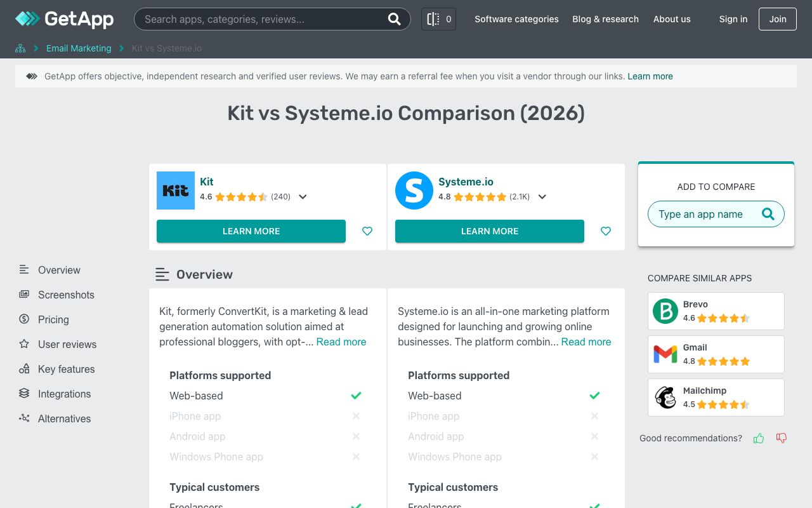Favorite Kit with the heart icon

click(367, 231)
